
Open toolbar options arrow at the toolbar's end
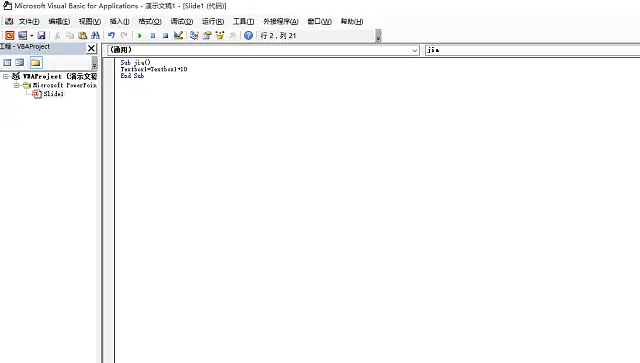click(378, 36)
